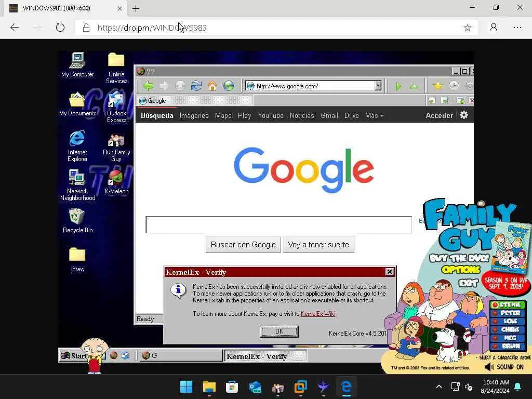This screenshot has width=532, height=399.
Task: Select Chris in Family Guy character list
Action: pos(508,329)
